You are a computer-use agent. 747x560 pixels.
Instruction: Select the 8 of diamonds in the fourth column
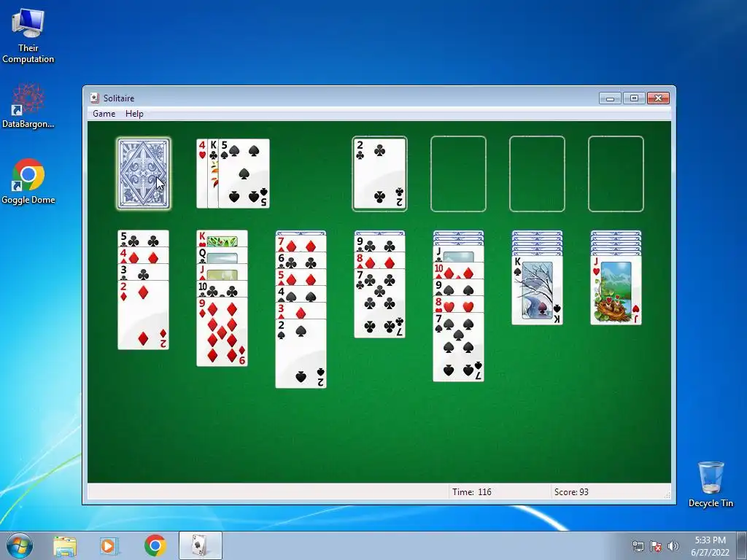click(x=379, y=260)
